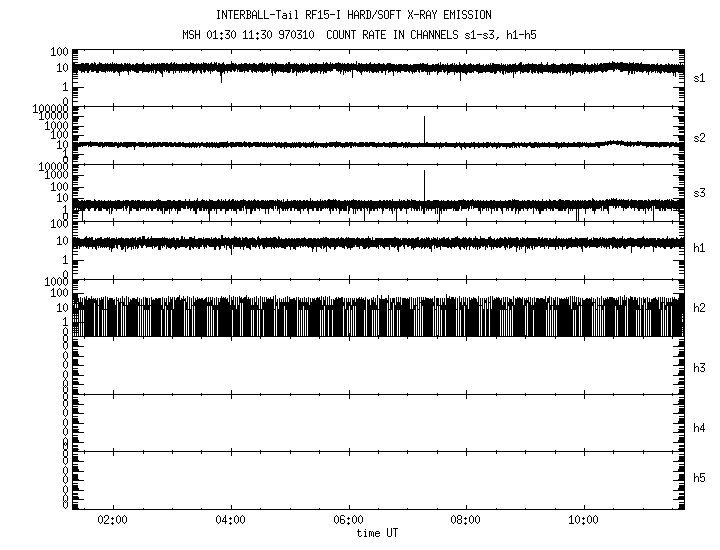
Task: Click the "time UT" axis title
Action: (x=377, y=532)
